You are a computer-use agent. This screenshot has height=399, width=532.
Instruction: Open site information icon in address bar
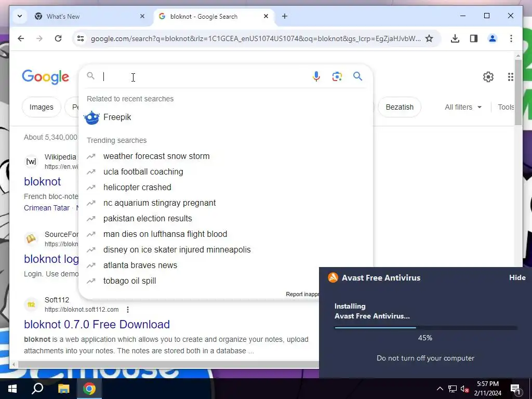click(81, 38)
